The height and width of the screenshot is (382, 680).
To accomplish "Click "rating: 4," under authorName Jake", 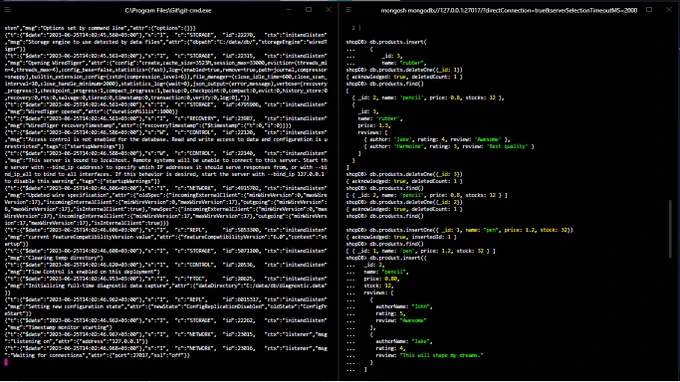I will (390, 348).
